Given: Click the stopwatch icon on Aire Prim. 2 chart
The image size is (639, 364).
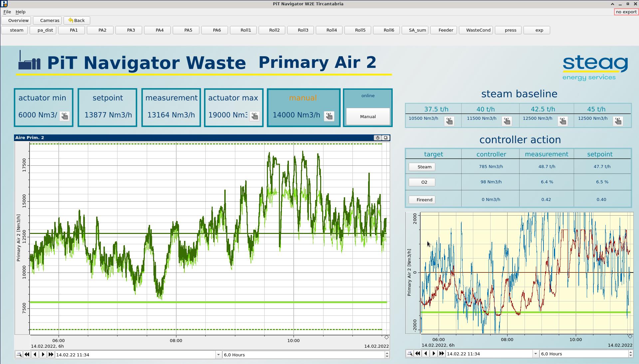Looking at the screenshot, I should 377,138.
